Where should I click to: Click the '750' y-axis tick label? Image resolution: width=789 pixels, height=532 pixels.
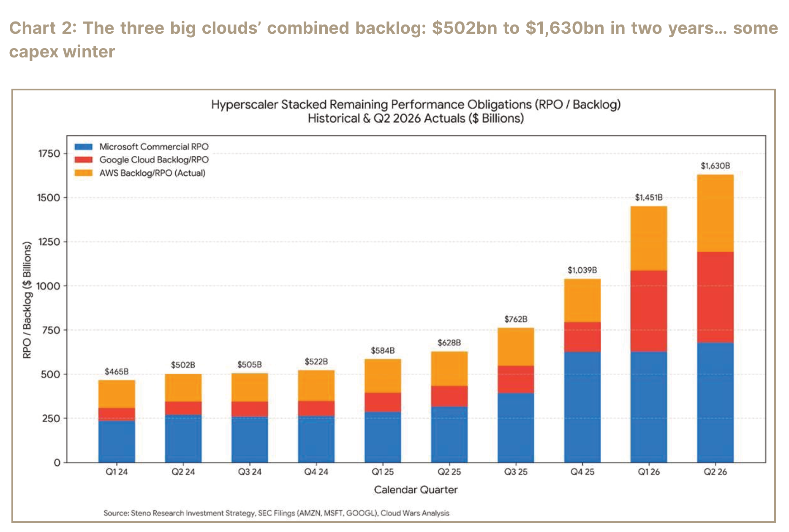point(51,330)
